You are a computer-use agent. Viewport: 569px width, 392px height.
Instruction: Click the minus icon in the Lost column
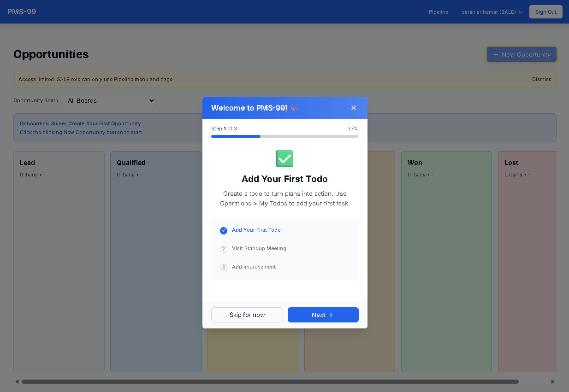(529, 175)
